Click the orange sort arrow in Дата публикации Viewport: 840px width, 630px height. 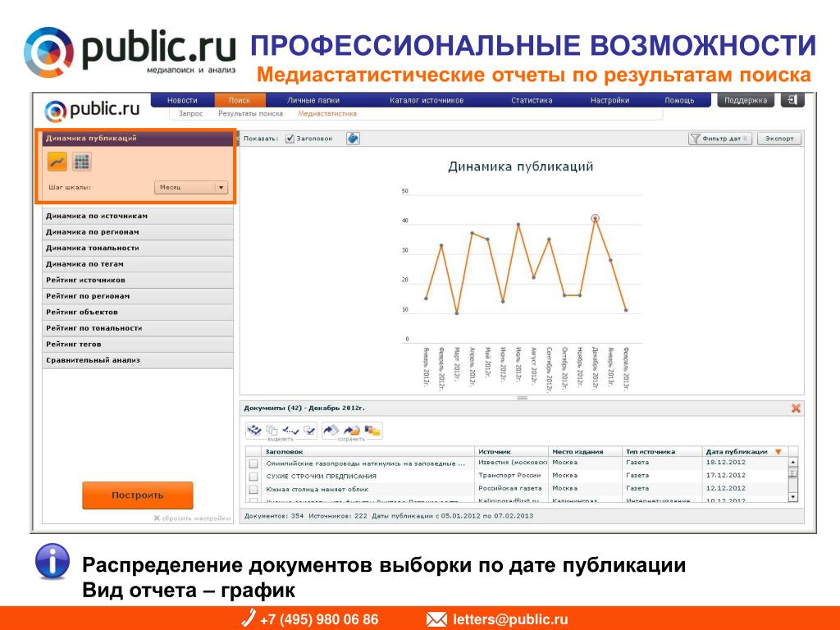pos(778,452)
